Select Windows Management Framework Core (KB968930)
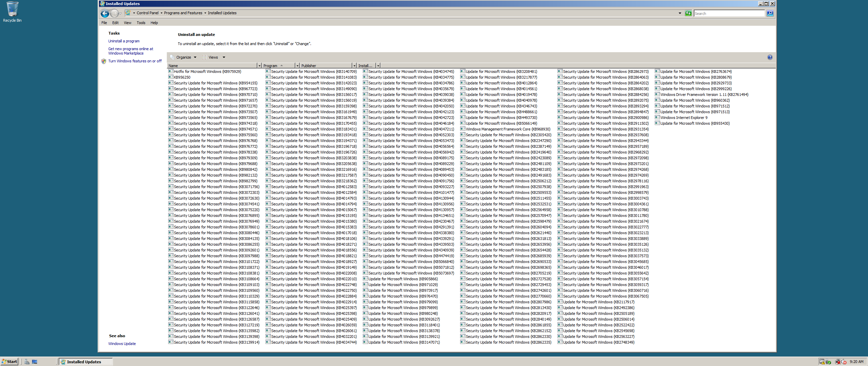This screenshot has height=366, width=868. 508,129
